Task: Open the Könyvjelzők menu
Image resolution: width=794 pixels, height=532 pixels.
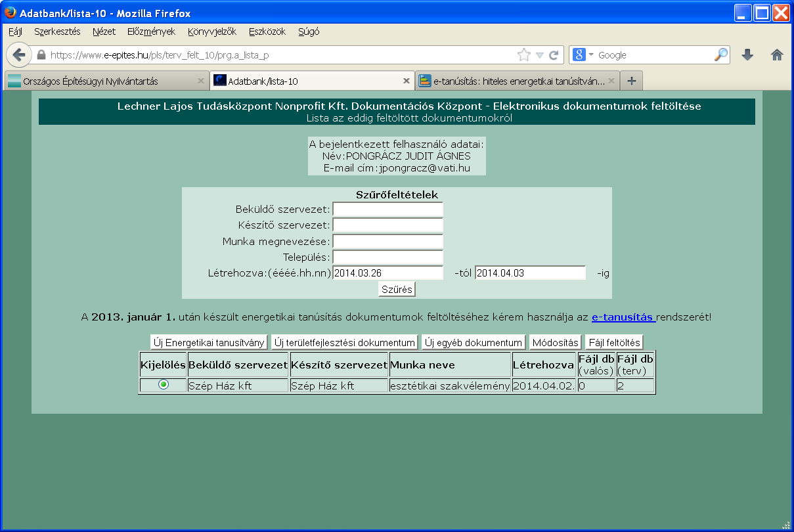Action: tap(212, 32)
